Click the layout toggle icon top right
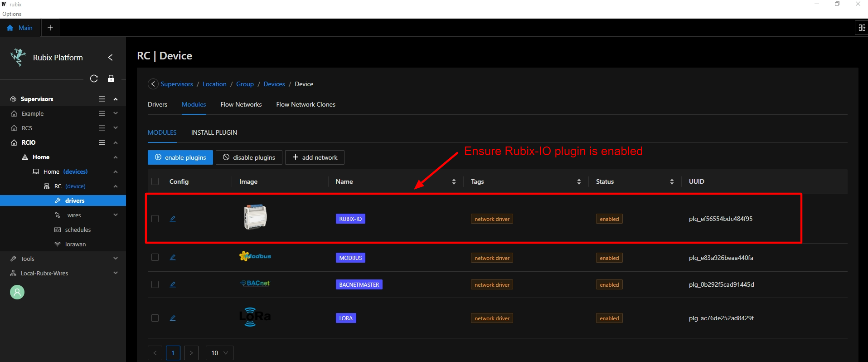The image size is (868, 362). (862, 28)
